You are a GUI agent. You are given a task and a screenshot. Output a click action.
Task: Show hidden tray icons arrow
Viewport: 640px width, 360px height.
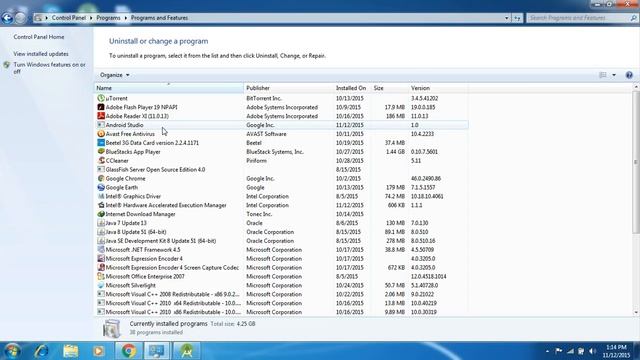547,351
